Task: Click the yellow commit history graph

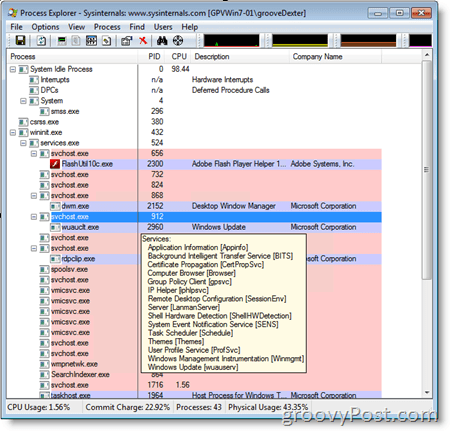Action: (300, 41)
